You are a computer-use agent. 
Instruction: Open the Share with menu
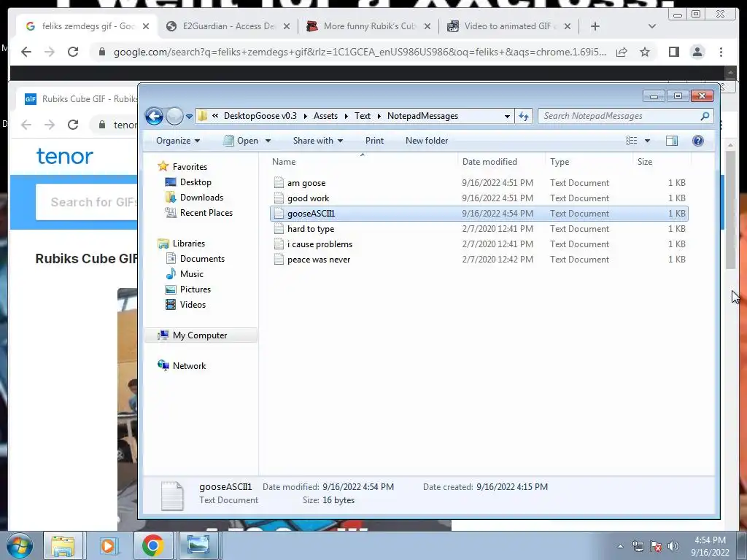click(x=318, y=141)
